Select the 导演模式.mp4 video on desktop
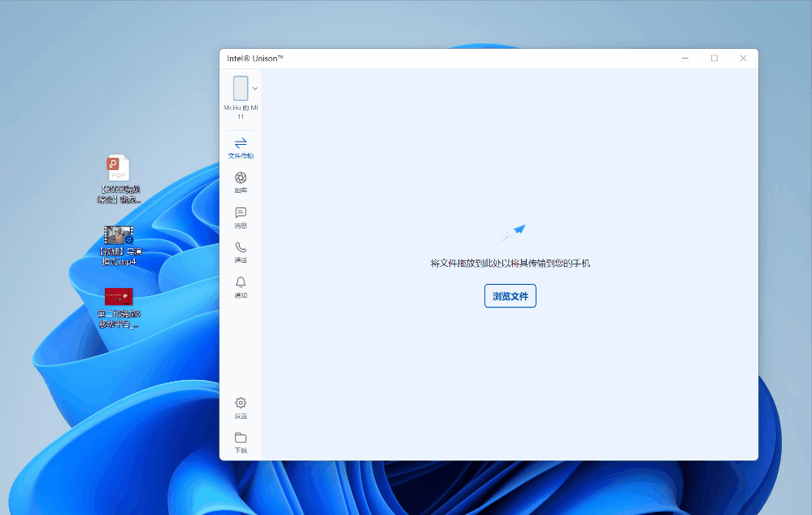The width and height of the screenshot is (812, 515). [x=119, y=236]
